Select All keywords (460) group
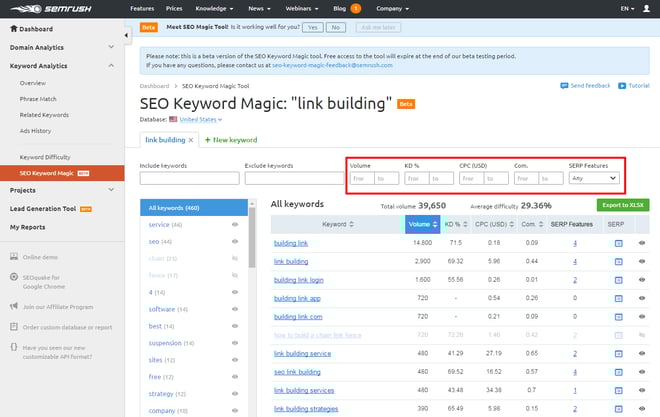The image size is (660, 417). [x=194, y=208]
